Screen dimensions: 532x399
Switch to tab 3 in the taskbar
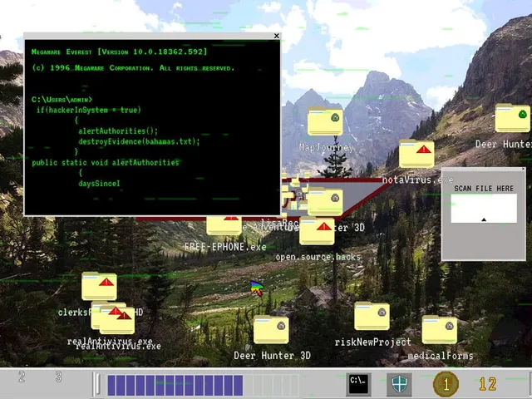(59, 377)
